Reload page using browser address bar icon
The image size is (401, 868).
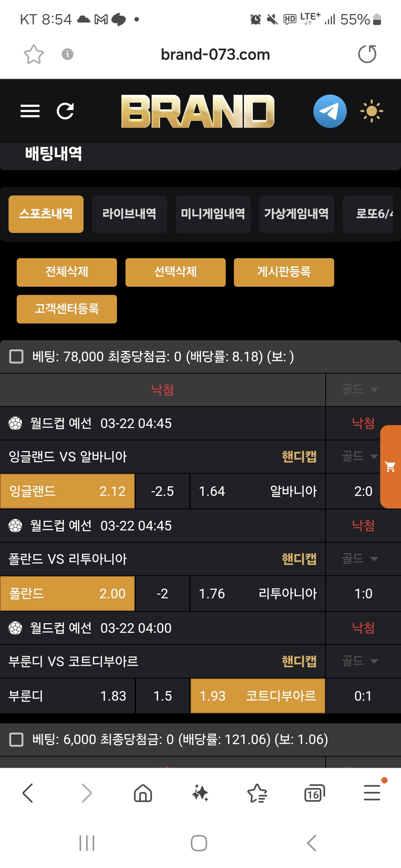tap(367, 54)
